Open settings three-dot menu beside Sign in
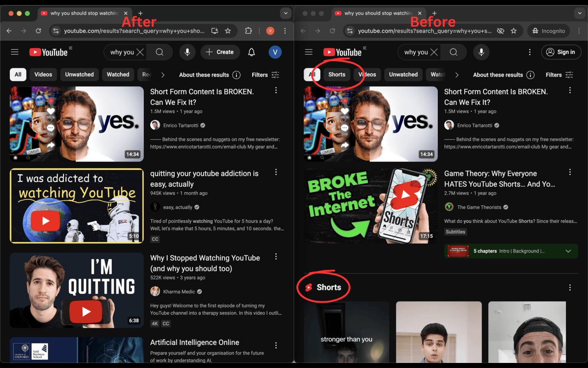Viewport: 588px width, 368px height. pos(530,52)
